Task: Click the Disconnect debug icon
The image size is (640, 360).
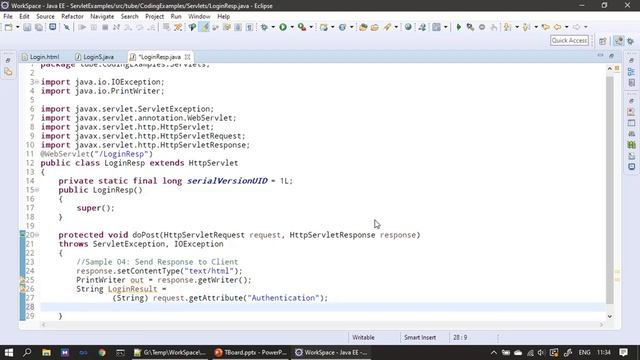Action: [116, 27]
